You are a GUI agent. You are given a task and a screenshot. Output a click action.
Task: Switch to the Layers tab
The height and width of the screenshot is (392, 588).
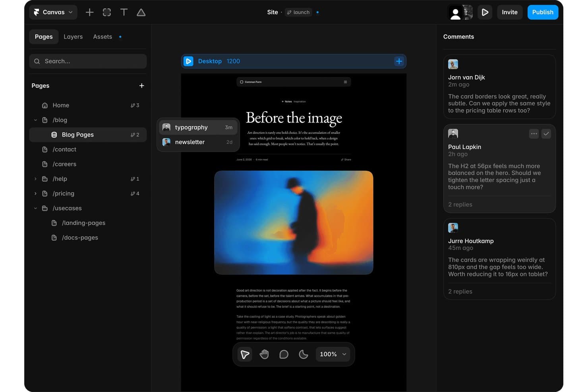tap(73, 37)
